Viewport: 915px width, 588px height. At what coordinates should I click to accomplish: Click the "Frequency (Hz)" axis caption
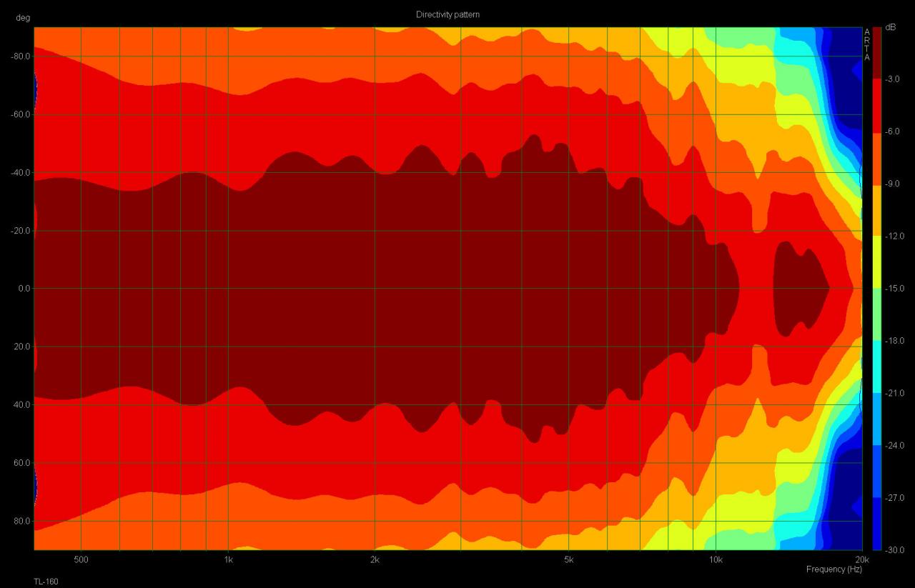coord(834,569)
